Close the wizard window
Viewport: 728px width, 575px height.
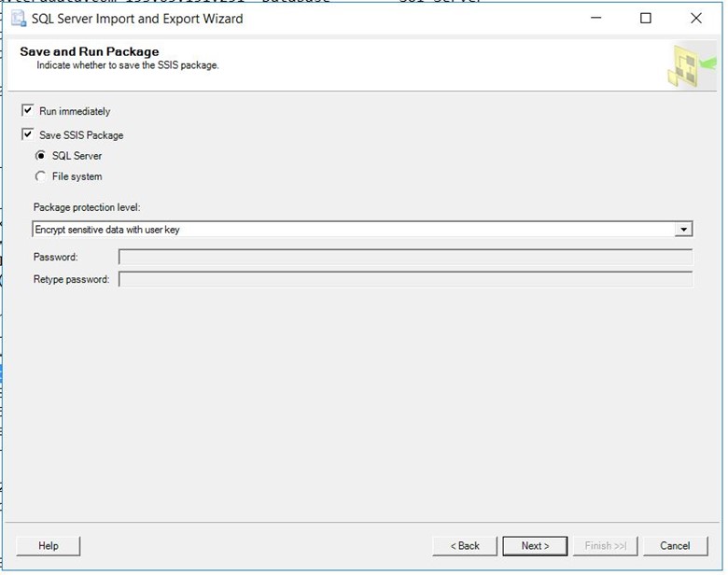(696, 18)
